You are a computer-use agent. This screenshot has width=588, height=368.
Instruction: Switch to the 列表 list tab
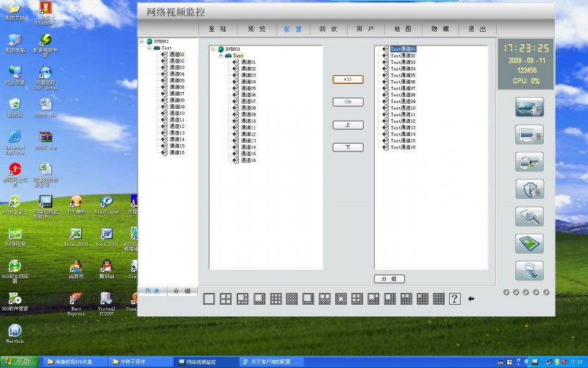click(x=152, y=291)
